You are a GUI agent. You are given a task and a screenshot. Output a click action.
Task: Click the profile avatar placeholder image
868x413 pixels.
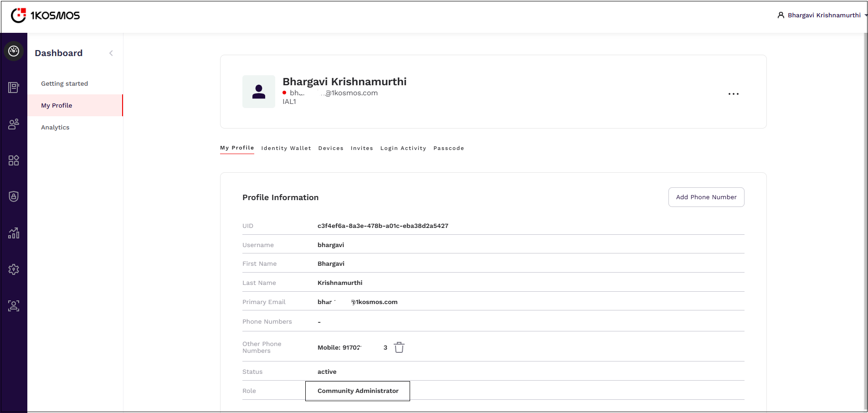259,92
